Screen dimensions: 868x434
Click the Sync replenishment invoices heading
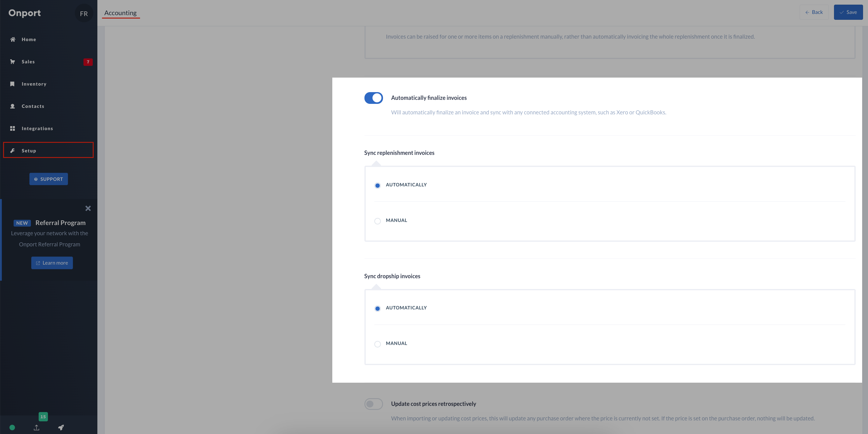coord(399,153)
